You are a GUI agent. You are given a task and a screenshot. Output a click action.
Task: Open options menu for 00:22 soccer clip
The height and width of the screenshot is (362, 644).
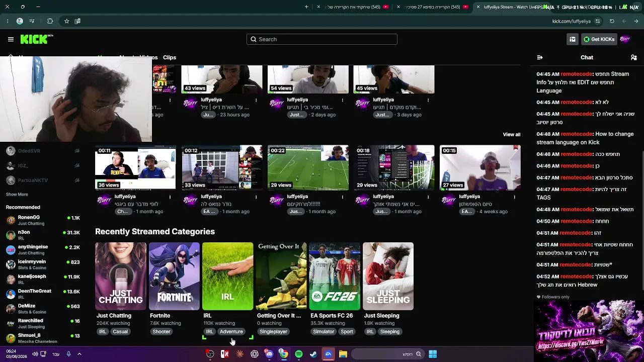[x=342, y=197]
